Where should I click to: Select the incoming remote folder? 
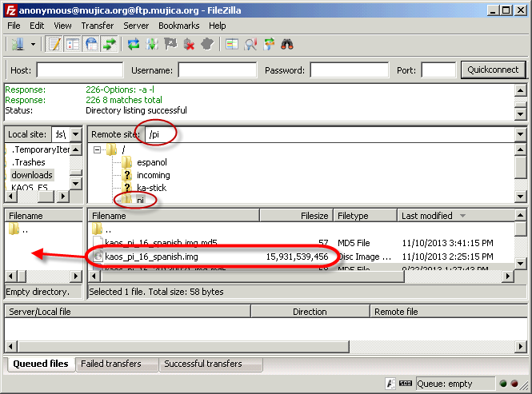point(154,175)
